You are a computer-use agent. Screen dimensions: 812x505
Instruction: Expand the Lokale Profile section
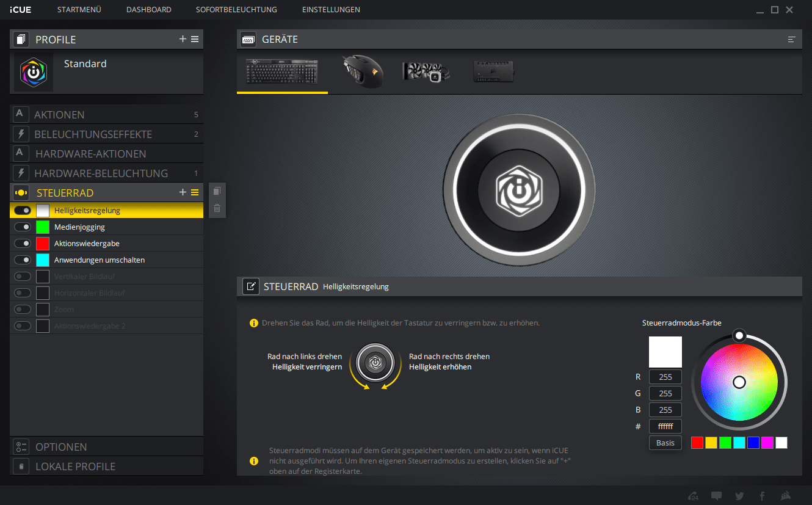pyautogui.click(x=106, y=466)
